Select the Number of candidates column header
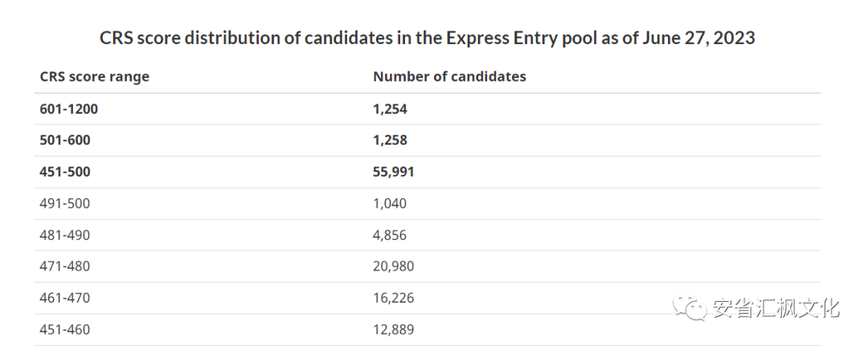 (449, 76)
